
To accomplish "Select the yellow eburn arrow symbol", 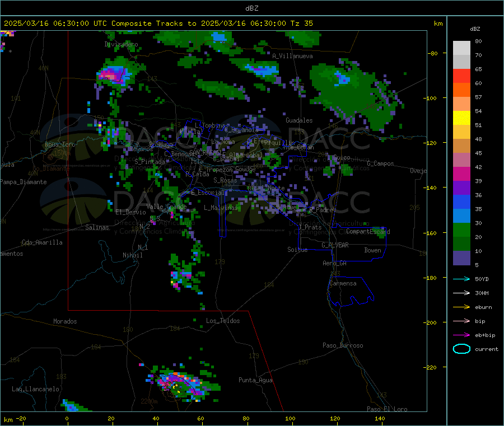I will 461,307.
